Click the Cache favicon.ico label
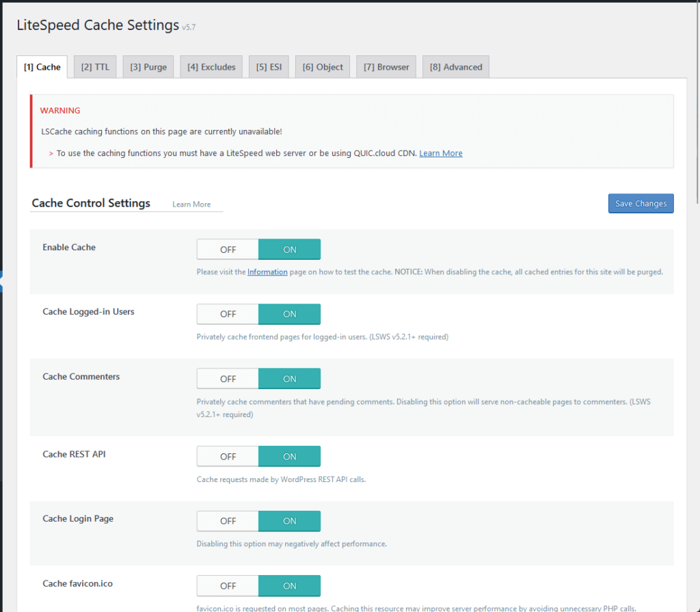Screen dimensions: 700x612 (78, 583)
